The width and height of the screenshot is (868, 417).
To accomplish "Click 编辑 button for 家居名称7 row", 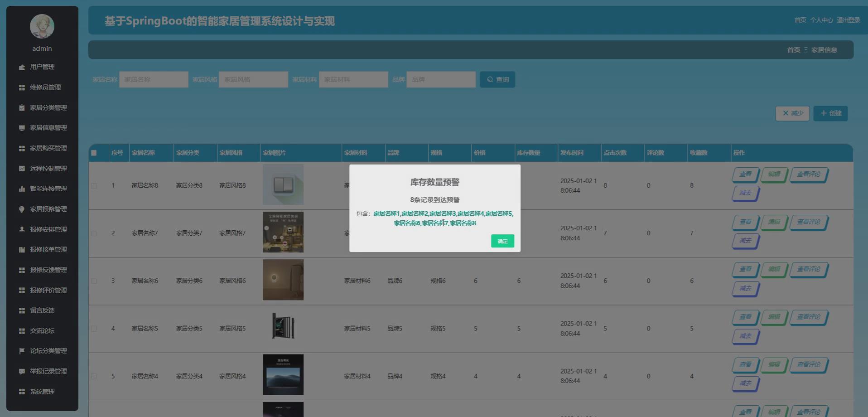I will pyautogui.click(x=774, y=222).
